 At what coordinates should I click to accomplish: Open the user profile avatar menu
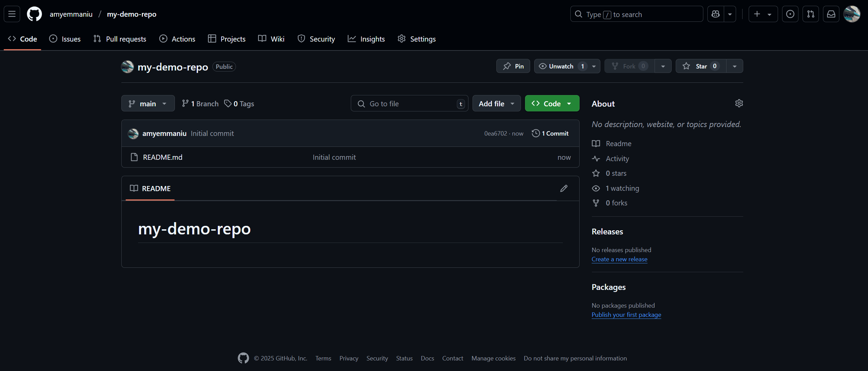852,14
